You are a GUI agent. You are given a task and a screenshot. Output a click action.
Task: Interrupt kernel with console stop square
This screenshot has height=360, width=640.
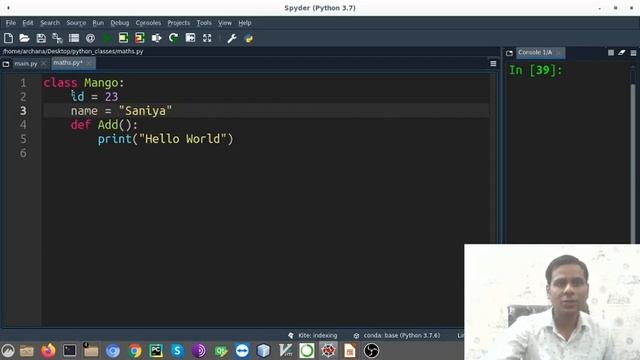pyautogui.click(x=611, y=53)
